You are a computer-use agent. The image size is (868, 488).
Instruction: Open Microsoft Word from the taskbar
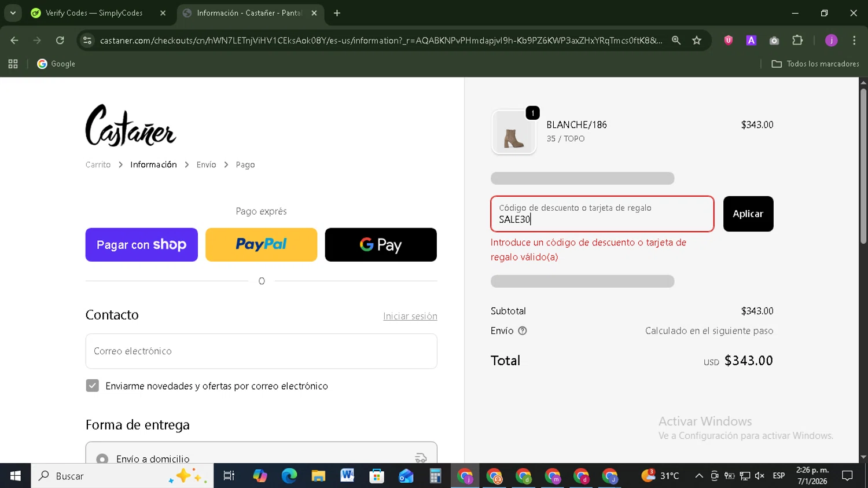(x=347, y=476)
